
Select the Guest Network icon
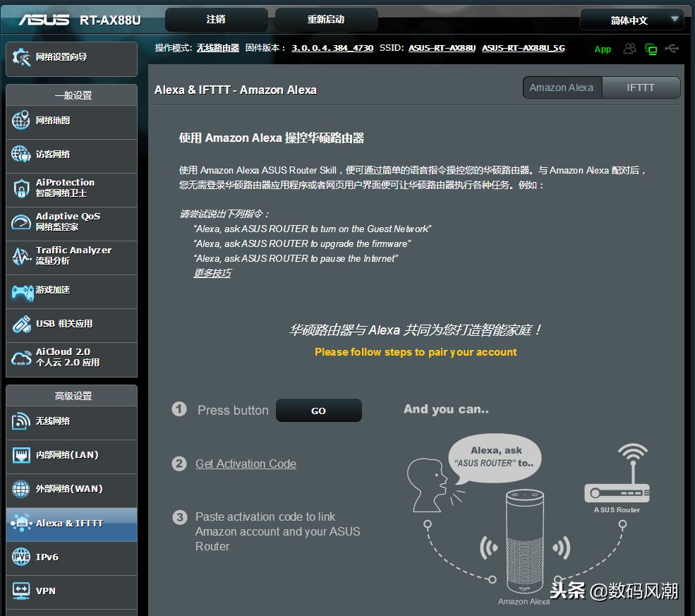[21, 155]
